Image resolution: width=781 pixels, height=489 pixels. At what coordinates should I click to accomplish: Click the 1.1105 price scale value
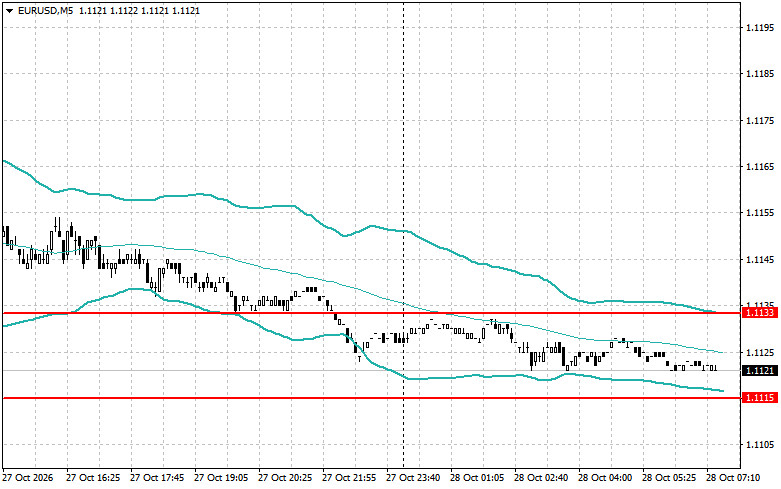(x=760, y=445)
